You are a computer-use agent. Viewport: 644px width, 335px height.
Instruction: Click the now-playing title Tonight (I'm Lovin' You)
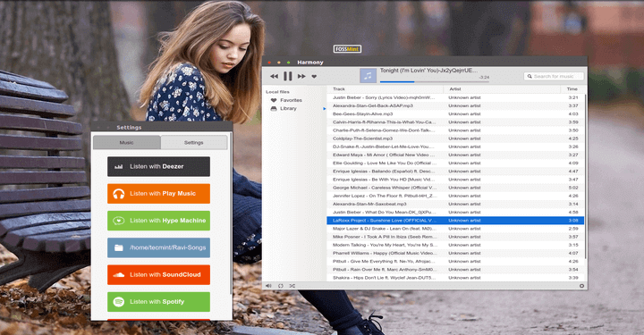pos(428,71)
